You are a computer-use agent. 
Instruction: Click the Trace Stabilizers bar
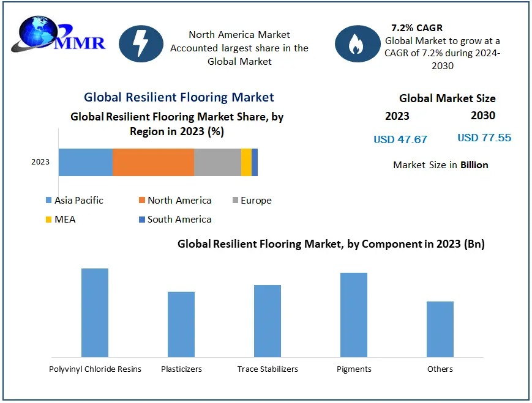[x=268, y=320]
